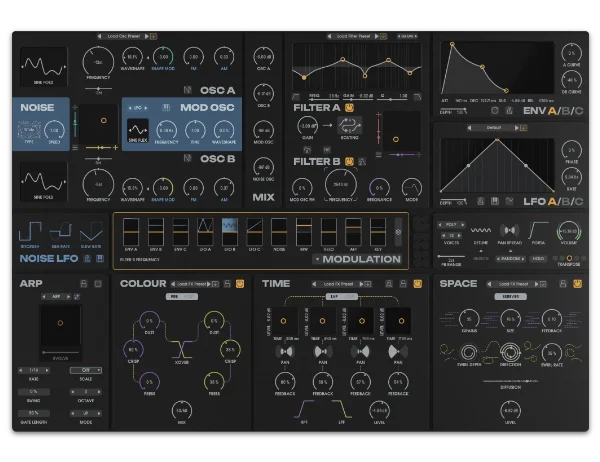Viewport: 600px width, 462px height.
Task: Select the LFO B modulation source slot
Action: pyautogui.click(x=229, y=231)
